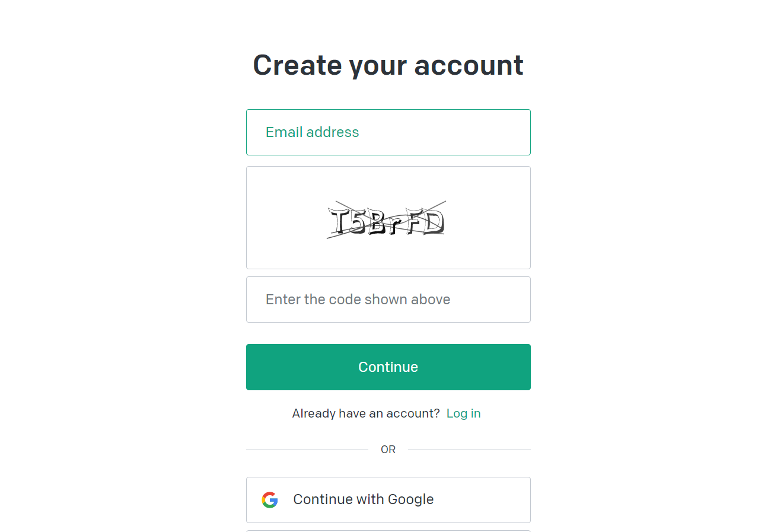
Task: Click the OR divider label
Action: pyautogui.click(x=388, y=450)
